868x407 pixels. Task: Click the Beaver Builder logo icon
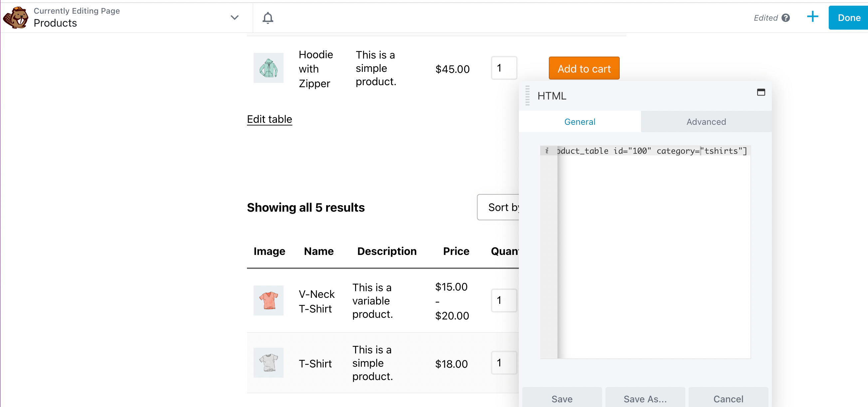coord(16,18)
